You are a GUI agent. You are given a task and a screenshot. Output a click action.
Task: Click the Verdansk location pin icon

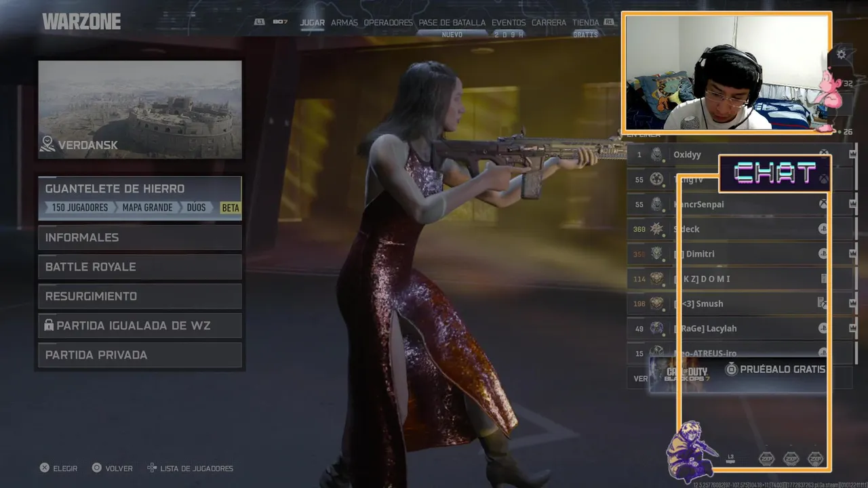click(x=47, y=144)
